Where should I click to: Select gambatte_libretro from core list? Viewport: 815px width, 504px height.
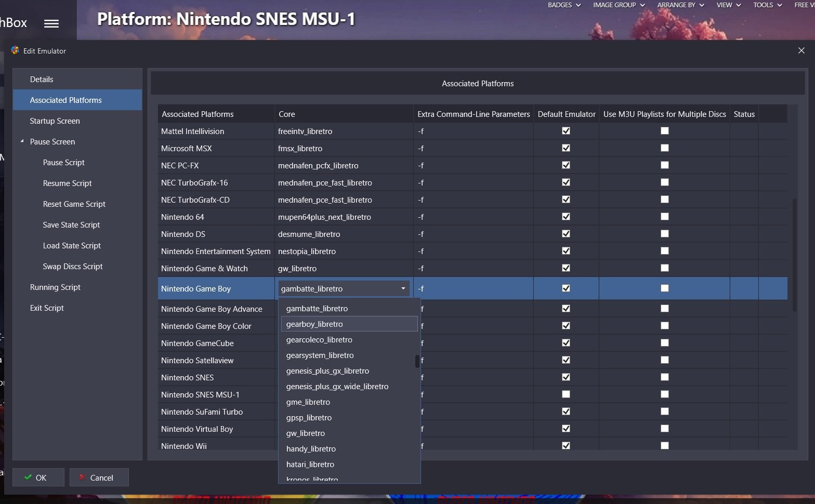(x=349, y=308)
